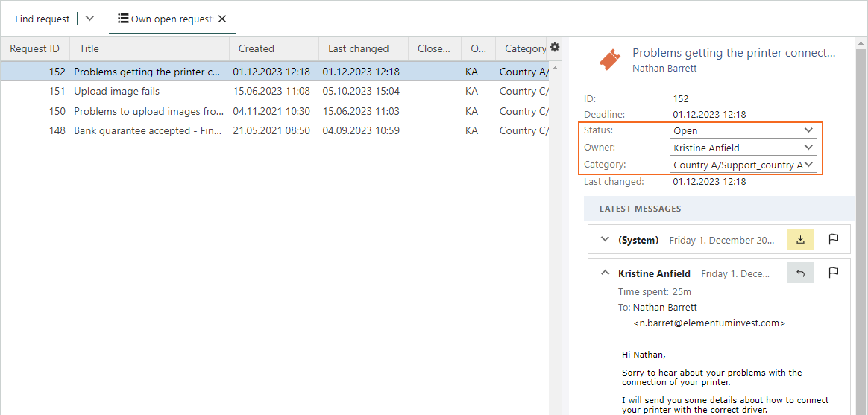Select request 152 printer problems row
The image size is (868, 415).
(x=274, y=72)
